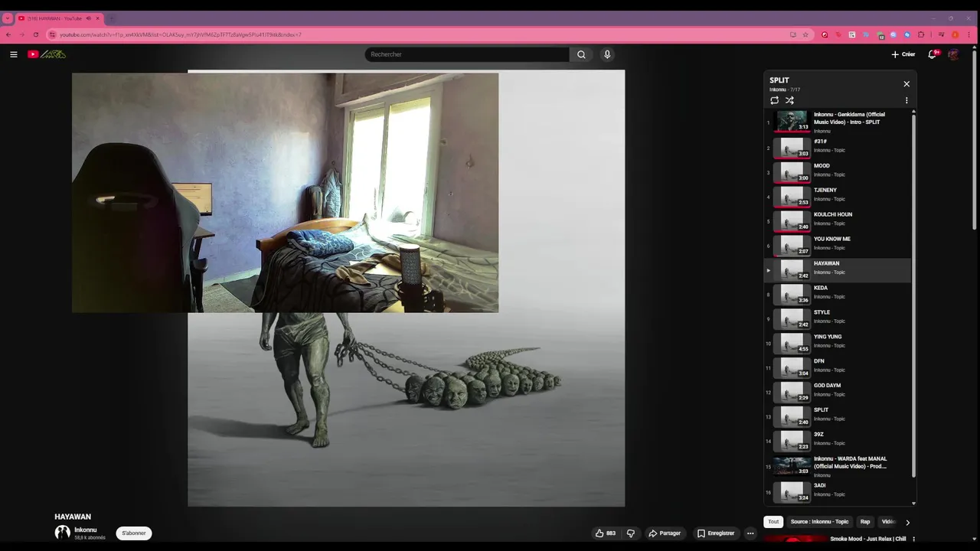Click the video player to pause
980x551 pixels.
click(x=406, y=288)
